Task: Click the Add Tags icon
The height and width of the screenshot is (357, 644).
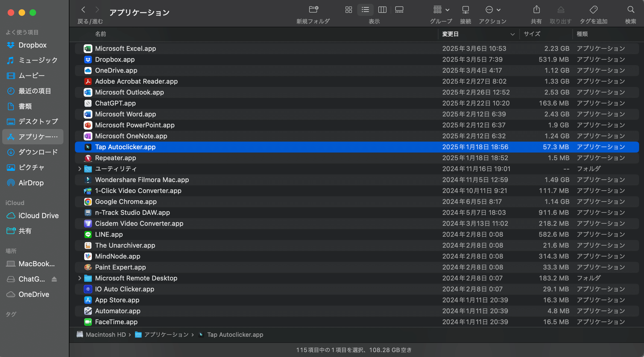Action: point(593,10)
